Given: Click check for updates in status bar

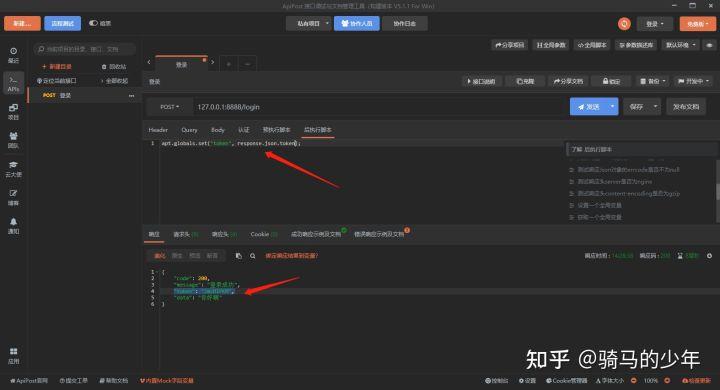Looking at the screenshot, I should click(x=697, y=380).
